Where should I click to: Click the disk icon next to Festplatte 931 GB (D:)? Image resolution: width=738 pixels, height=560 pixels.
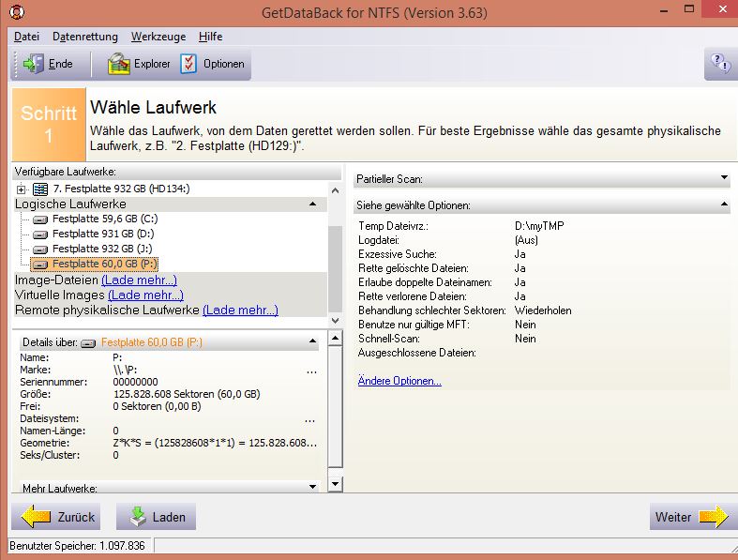click(x=40, y=235)
